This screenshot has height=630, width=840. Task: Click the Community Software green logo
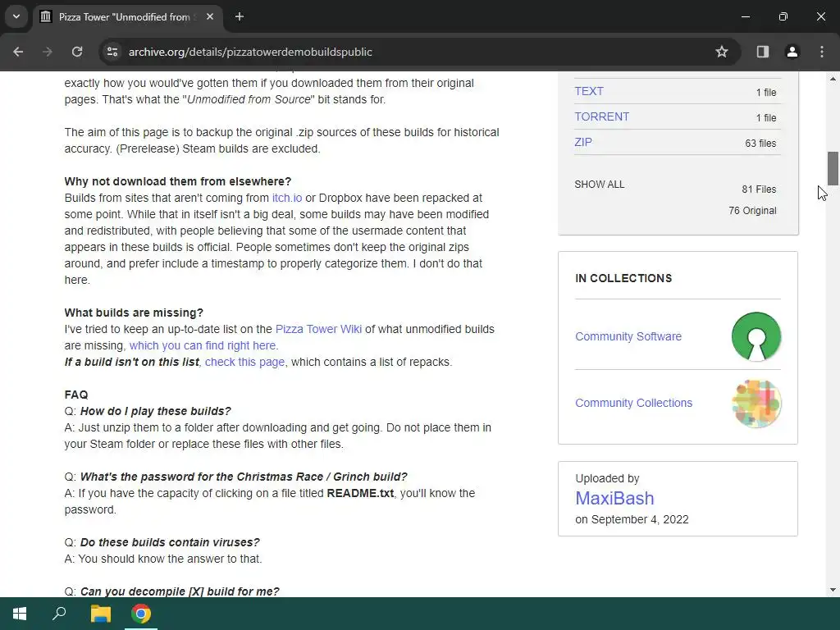(x=756, y=336)
